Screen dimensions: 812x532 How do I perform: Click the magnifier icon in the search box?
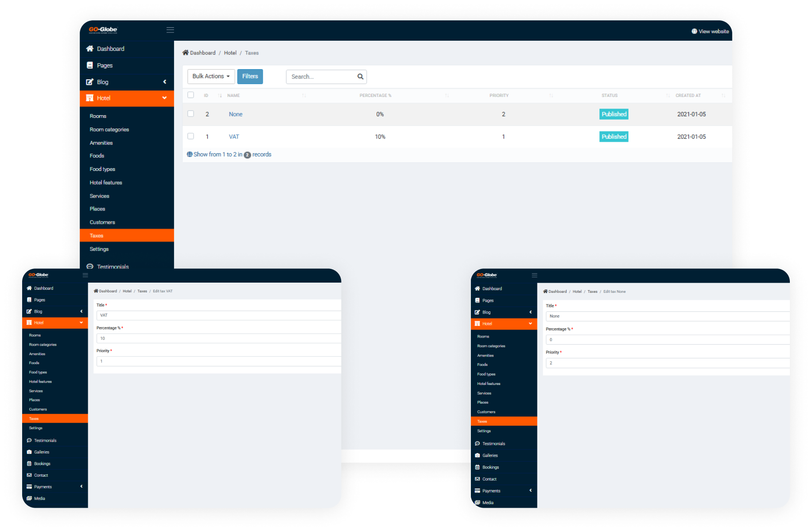tap(360, 77)
